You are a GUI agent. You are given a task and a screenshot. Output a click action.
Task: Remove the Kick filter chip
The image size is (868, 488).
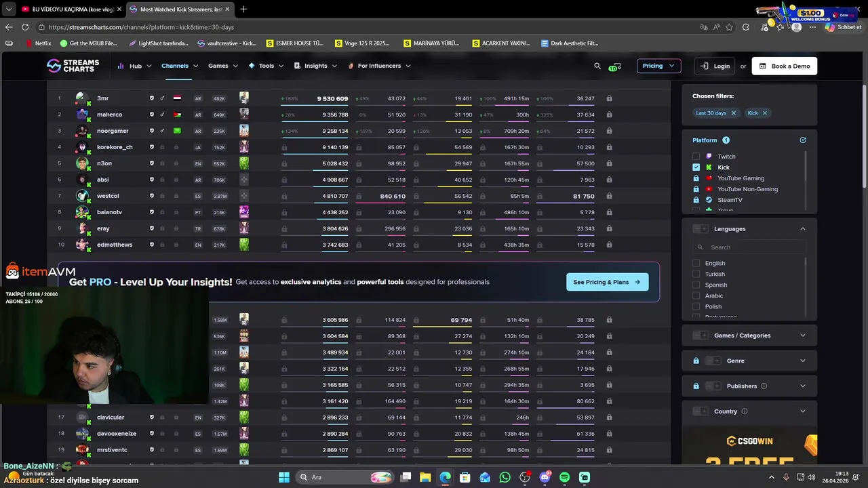coord(764,113)
